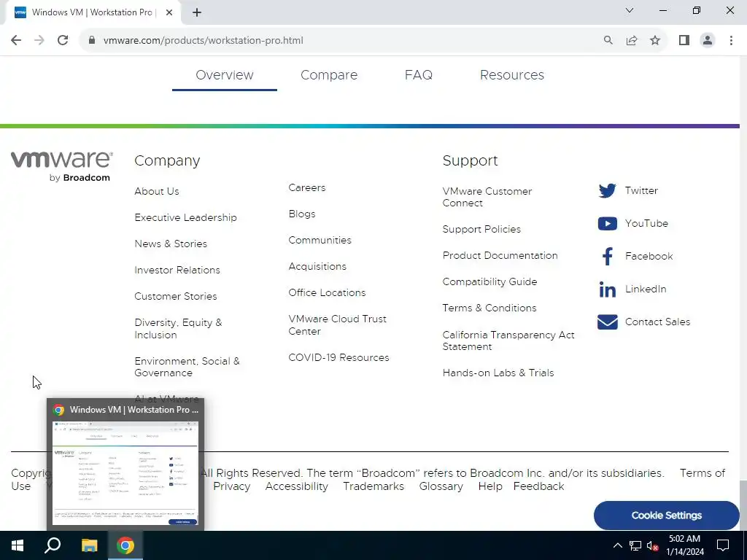Viewport: 747px width, 560px height.
Task: Open the Privacy footer link
Action: pos(231,486)
